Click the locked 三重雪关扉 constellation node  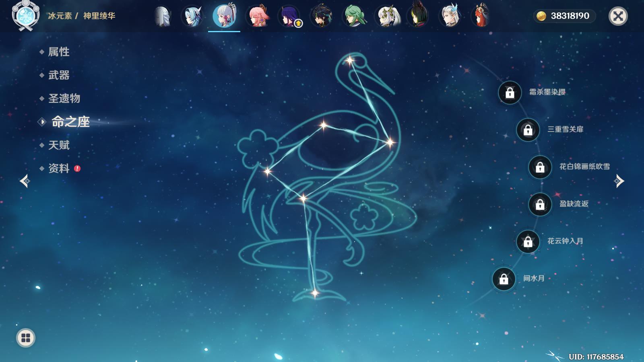(x=528, y=130)
